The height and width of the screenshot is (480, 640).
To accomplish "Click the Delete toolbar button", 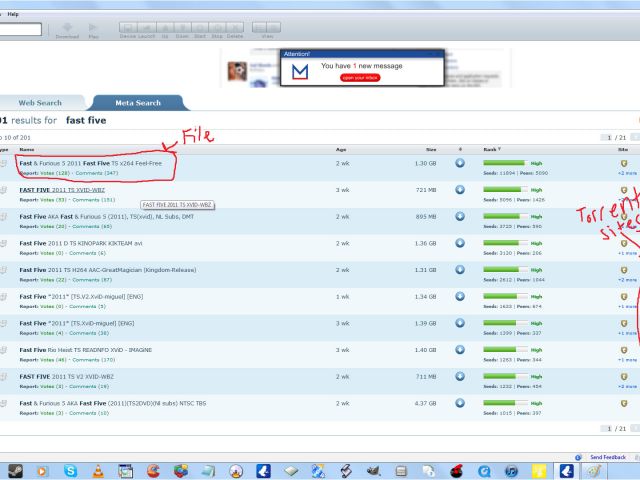I will [x=235, y=31].
